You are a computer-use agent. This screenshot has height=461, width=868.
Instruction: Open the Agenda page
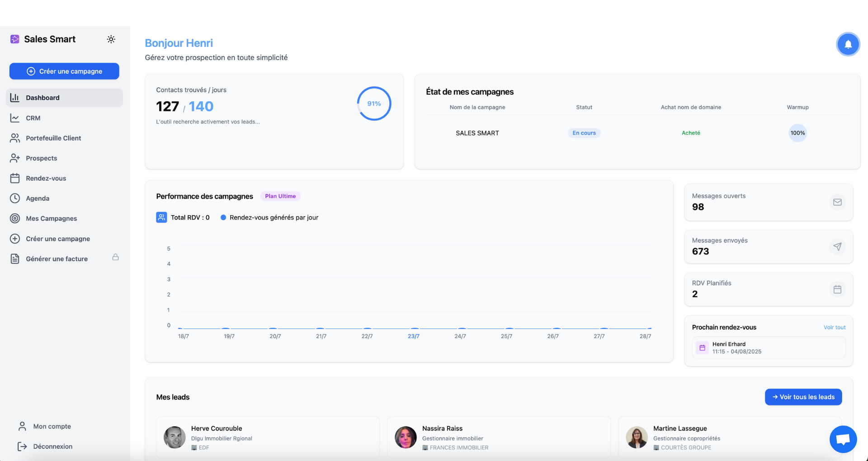coord(64,198)
